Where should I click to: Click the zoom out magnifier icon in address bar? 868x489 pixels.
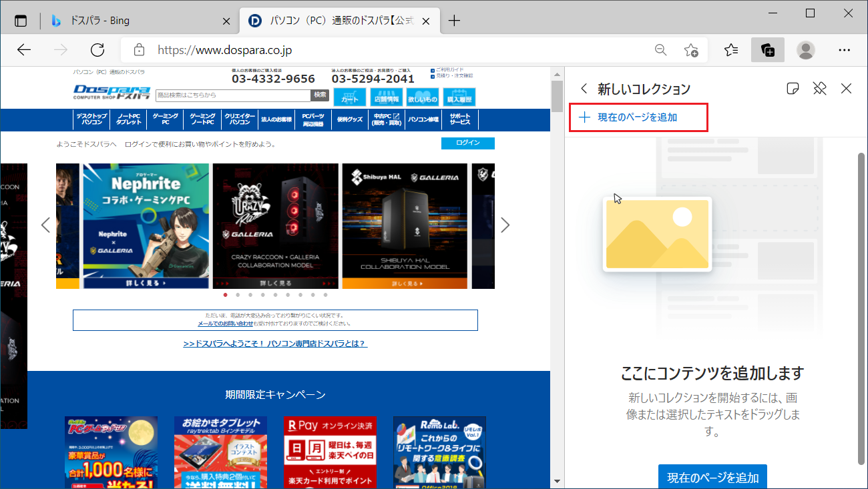tap(660, 50)
